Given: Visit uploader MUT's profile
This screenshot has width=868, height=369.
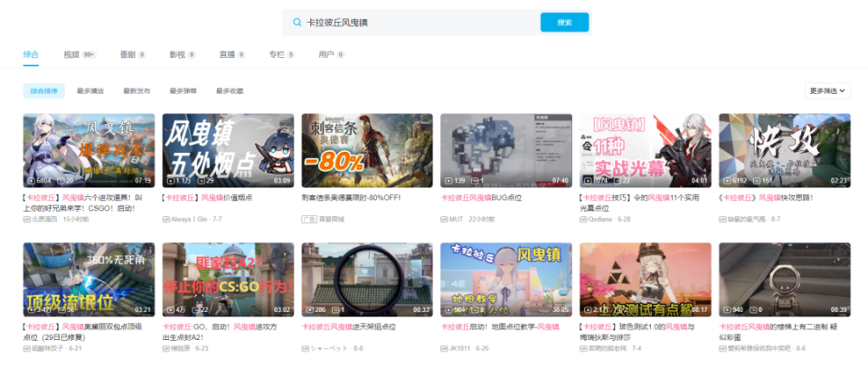Looking at the screenshot, I should 456,220.
